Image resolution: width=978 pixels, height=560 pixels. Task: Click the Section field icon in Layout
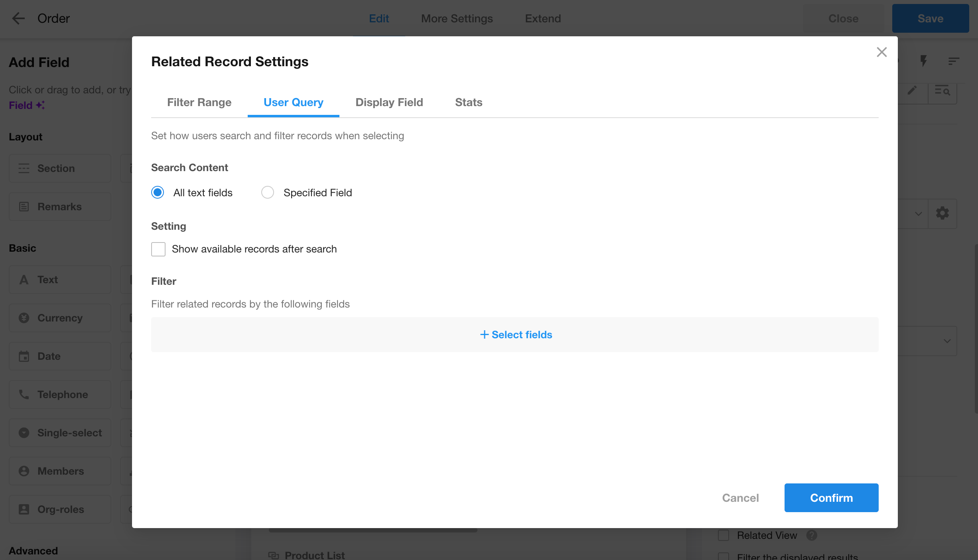coord(24,168)
